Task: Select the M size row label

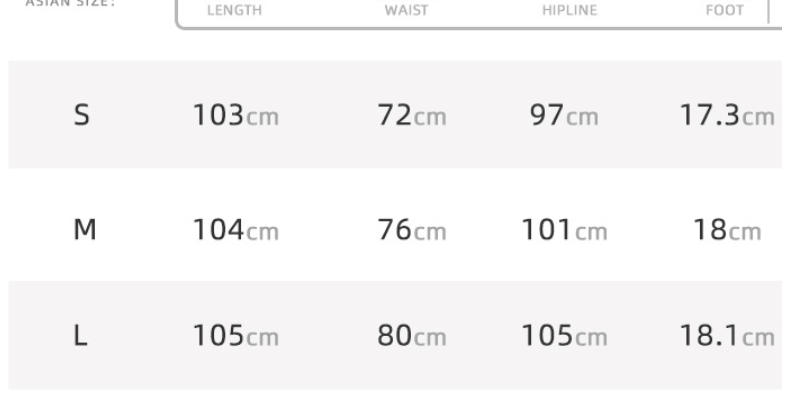Action: (x=84, y=229)
